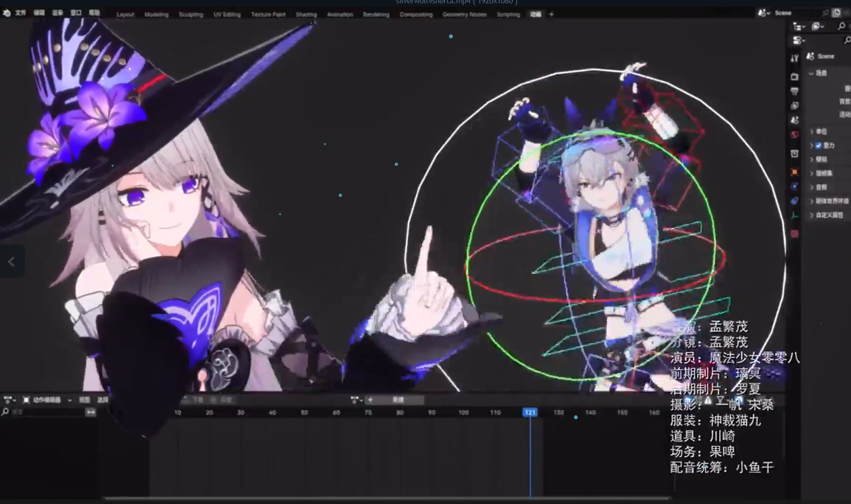Screen dimensions: 851x504
Task: Open the outliner display mode dropdown
Action: [817, 26]
